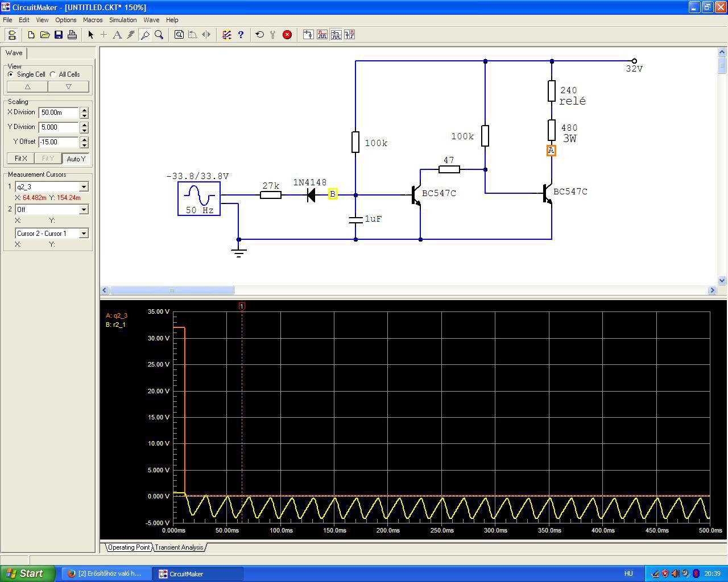Select the Wire tool plus-sign icon
The image size is (728, 582).
click(104, 35)
